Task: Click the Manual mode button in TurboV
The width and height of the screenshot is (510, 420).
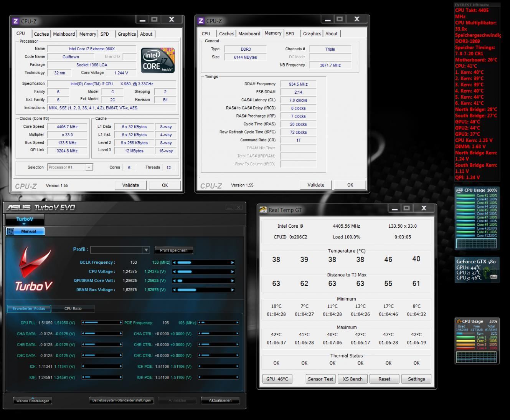Action: click(25, 231)
